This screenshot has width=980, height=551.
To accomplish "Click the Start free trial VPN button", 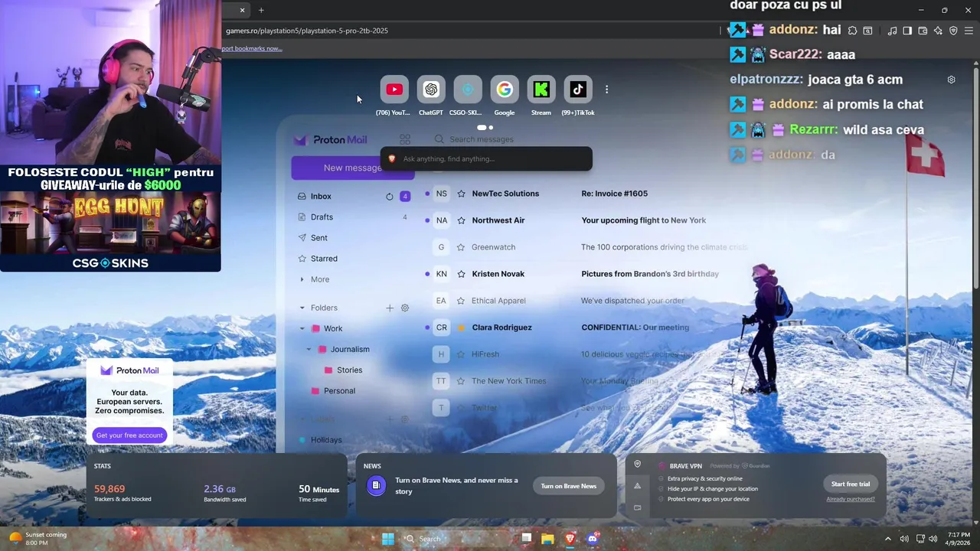I will (851, 484).
